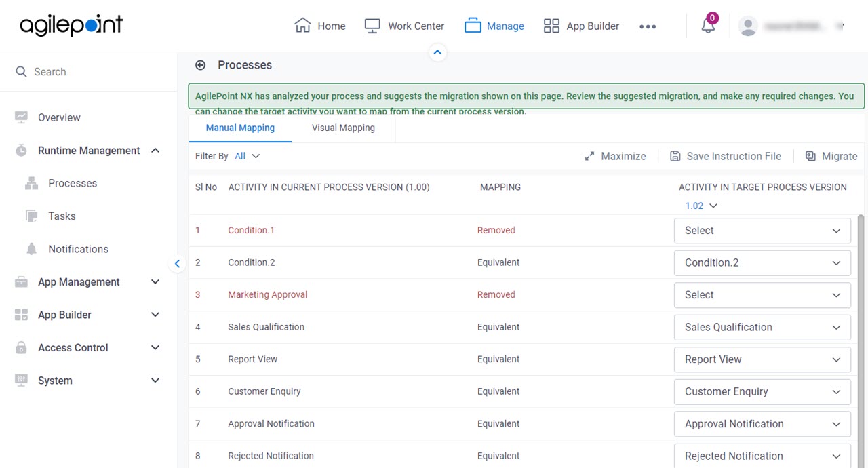This screenshot has height=468, width=868.
Task: Click the Migrate icon
Action: [810, 156]
